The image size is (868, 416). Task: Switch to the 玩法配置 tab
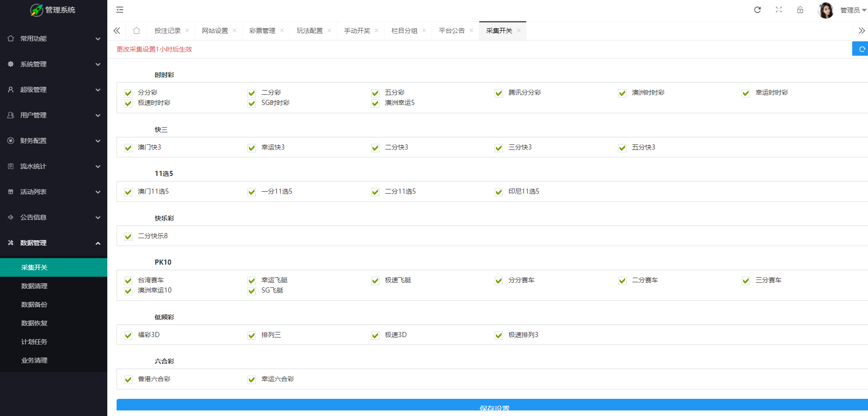310,31
